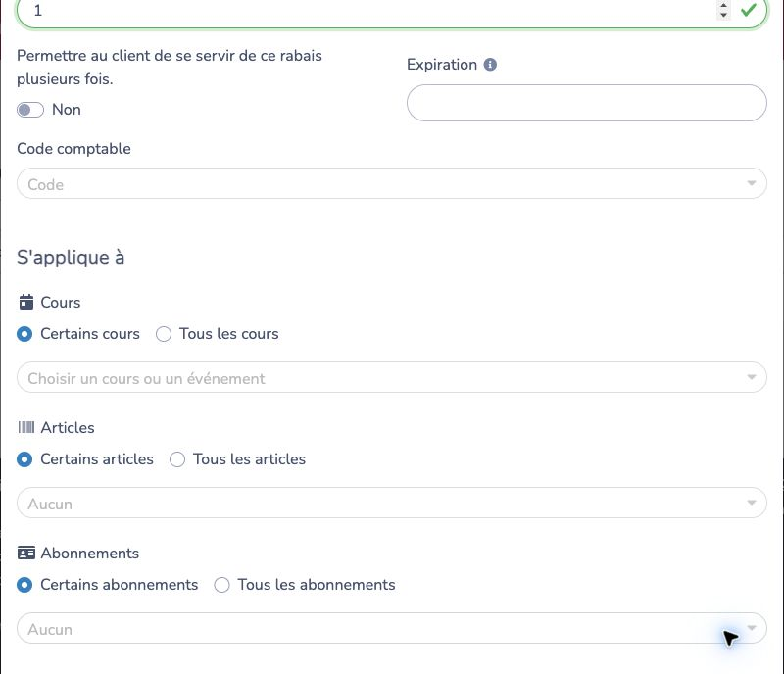Click the Permettre au client description text
The width and height of the screenshot is (784, 674).
170,67
